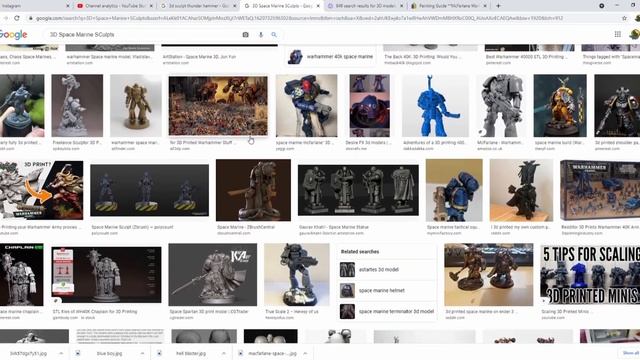Open the battle scene 3D Printed Warhammer Stuff image
This screenshot has height=360, width=640.
coord(218,106)
